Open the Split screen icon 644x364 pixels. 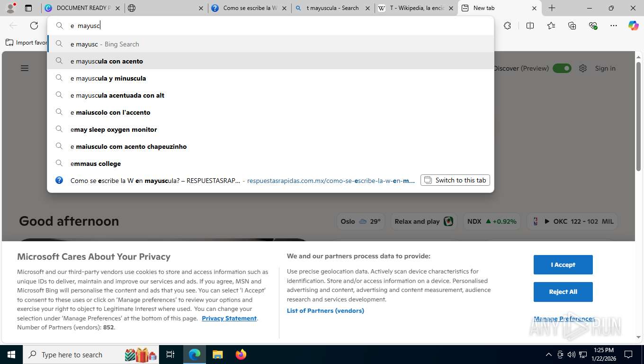point(530,26)
